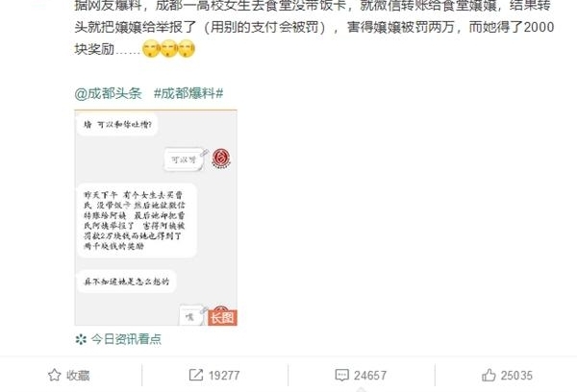
Task: Click the 收藏 label
Action: coord(78,376)
